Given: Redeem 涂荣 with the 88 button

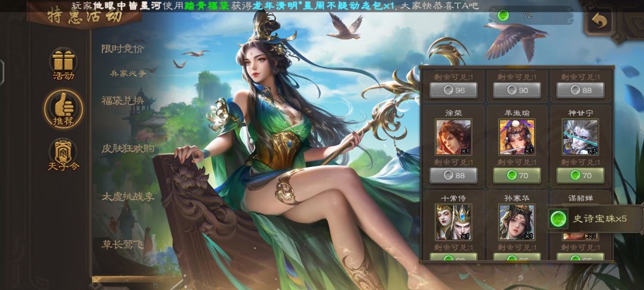Looking at the screenshot, I should (x=453, y=175).
